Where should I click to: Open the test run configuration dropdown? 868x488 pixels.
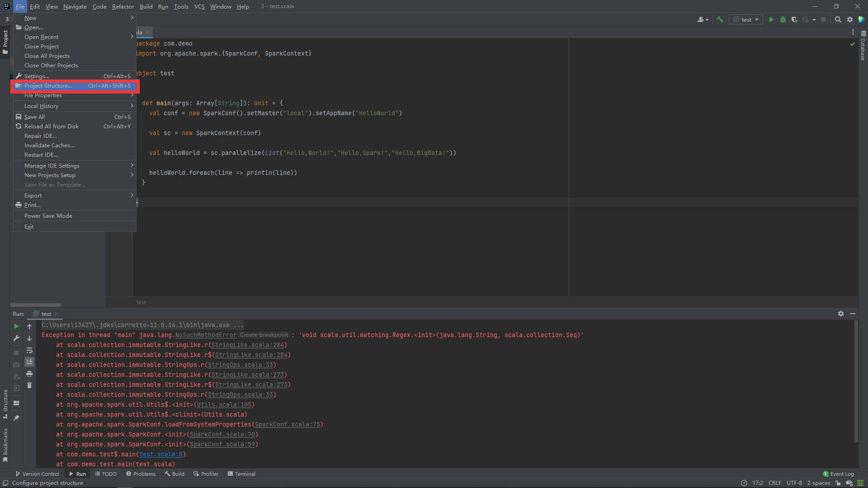(746, 19)
